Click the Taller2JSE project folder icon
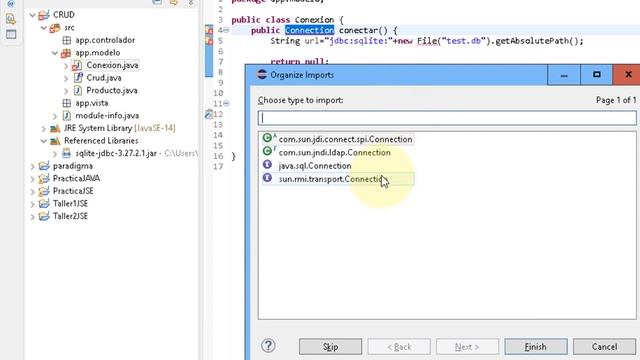 tap(44, 216)
